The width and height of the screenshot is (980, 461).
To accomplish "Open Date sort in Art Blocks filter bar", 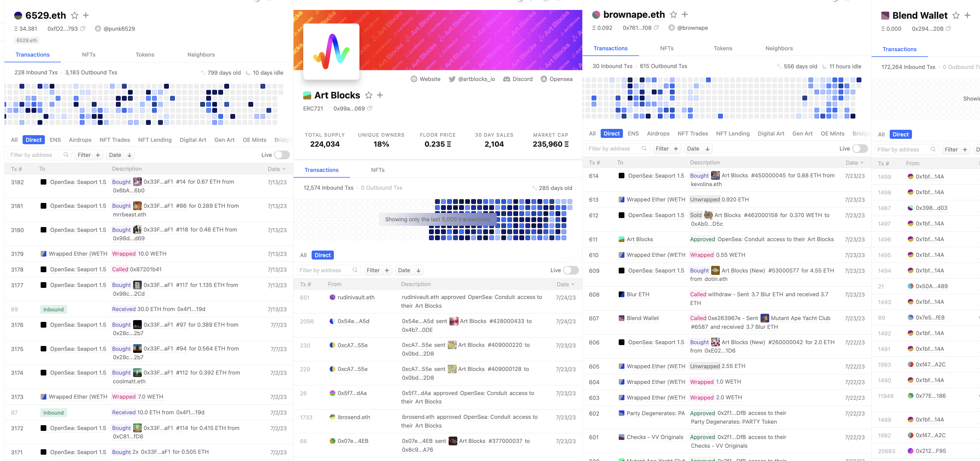I will coord(409,270).
